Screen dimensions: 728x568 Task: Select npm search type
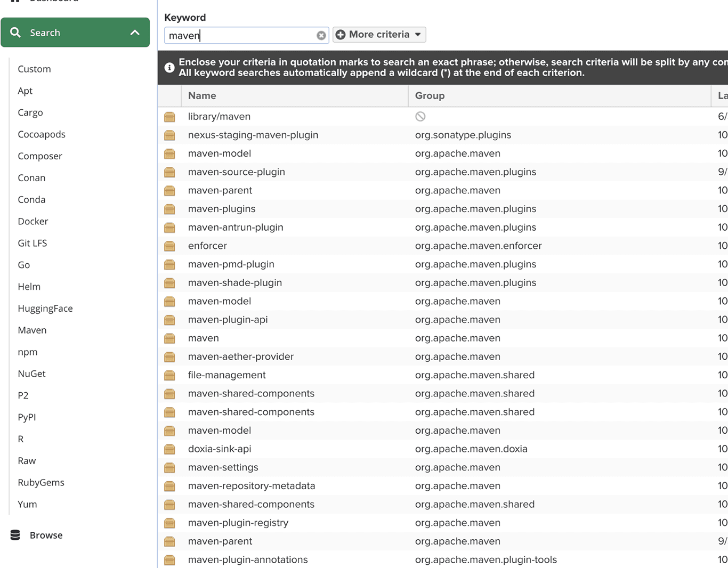coord(28,352)
